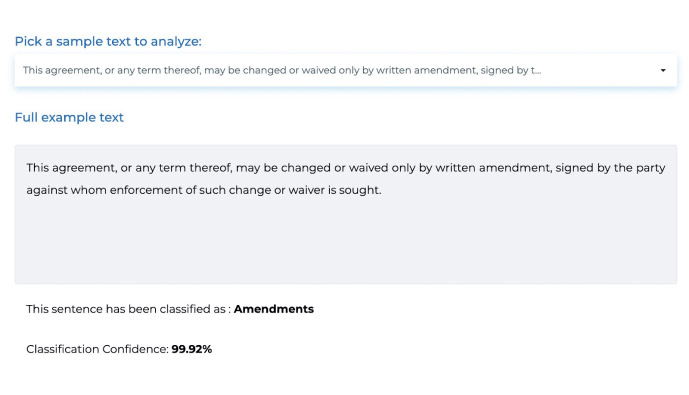Click the 'Classification Confidence:' label
The image size is (689, 395).
pos(98,349)
